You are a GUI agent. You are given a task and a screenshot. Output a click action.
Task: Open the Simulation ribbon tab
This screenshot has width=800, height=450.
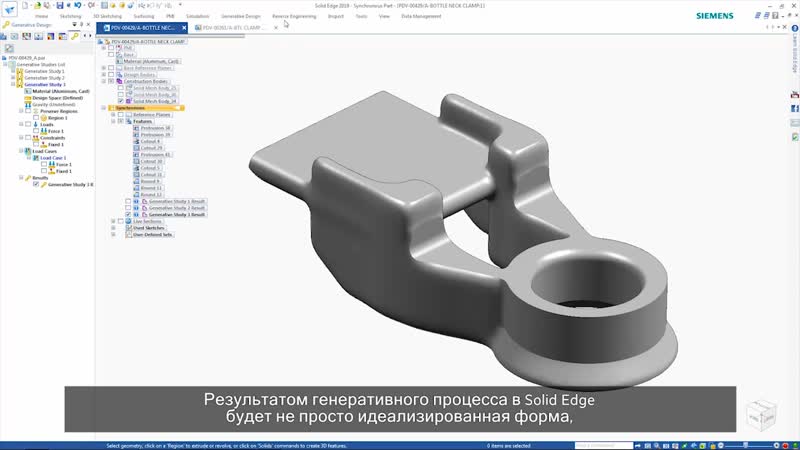pyautogui.click(x=197, y=16)
